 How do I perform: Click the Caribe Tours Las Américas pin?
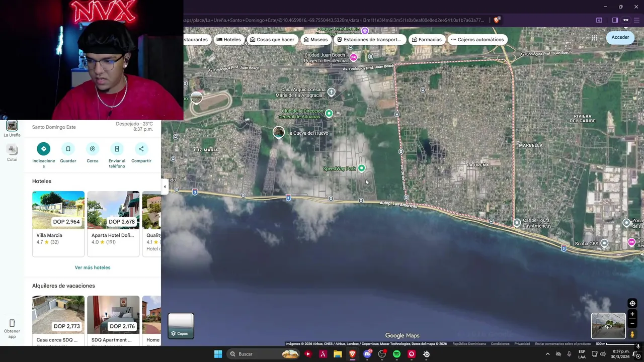[x=517, y=223]
